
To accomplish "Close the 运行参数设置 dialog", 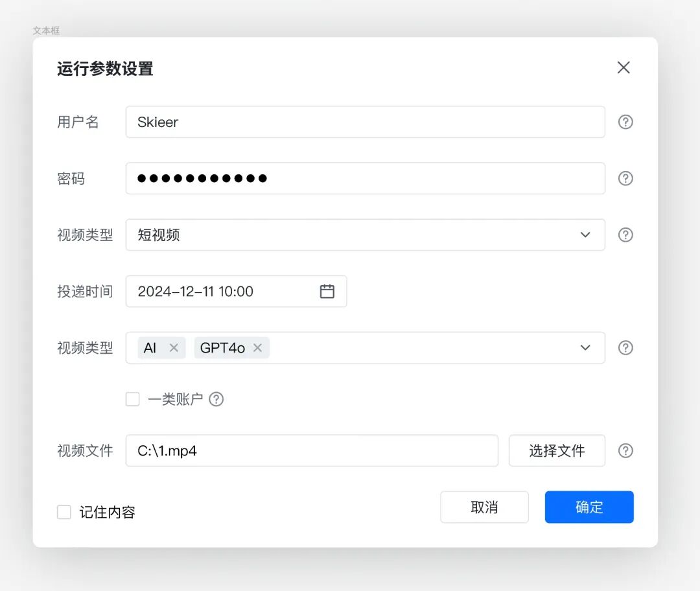I will (x=623, y=67).
